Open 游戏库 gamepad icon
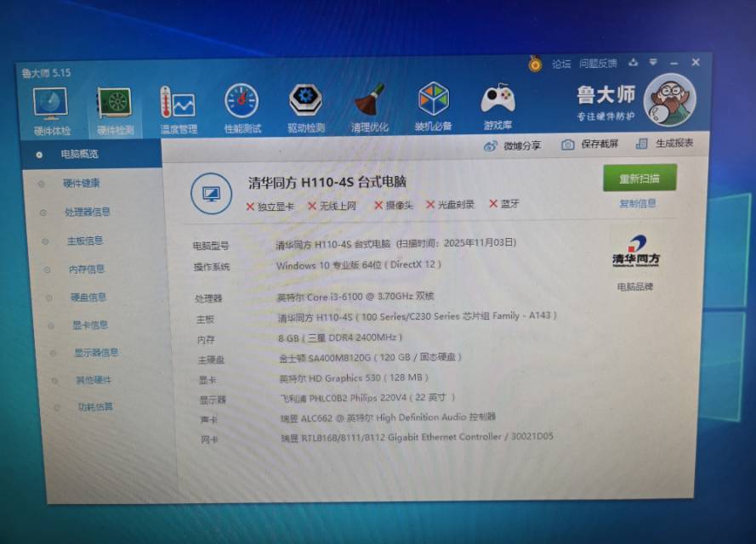The height and width of the screenshot is (544, 756). point(497,99)
